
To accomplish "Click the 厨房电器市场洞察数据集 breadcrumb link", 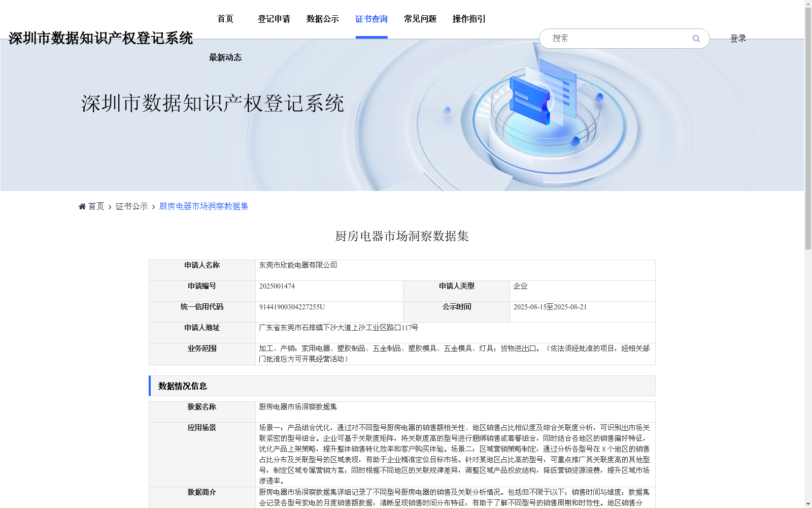I will [204, 206].
